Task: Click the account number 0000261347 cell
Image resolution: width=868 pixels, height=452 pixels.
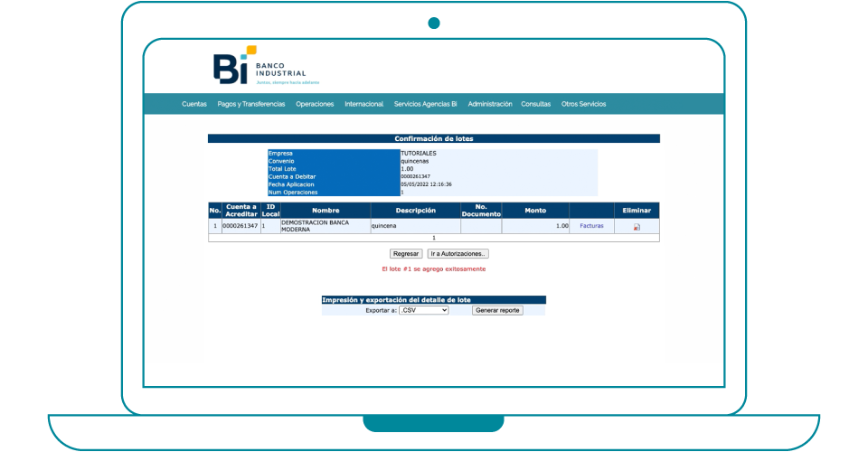Action: tap(240, 226)
